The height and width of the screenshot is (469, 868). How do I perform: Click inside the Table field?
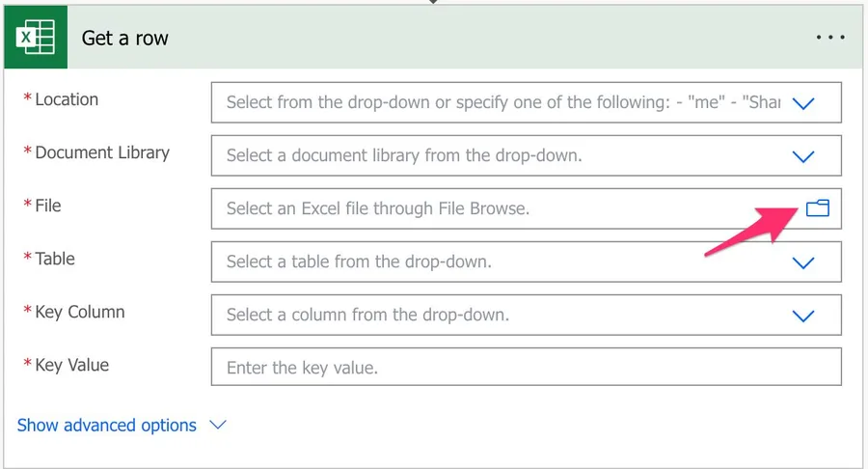coord(502,262)
